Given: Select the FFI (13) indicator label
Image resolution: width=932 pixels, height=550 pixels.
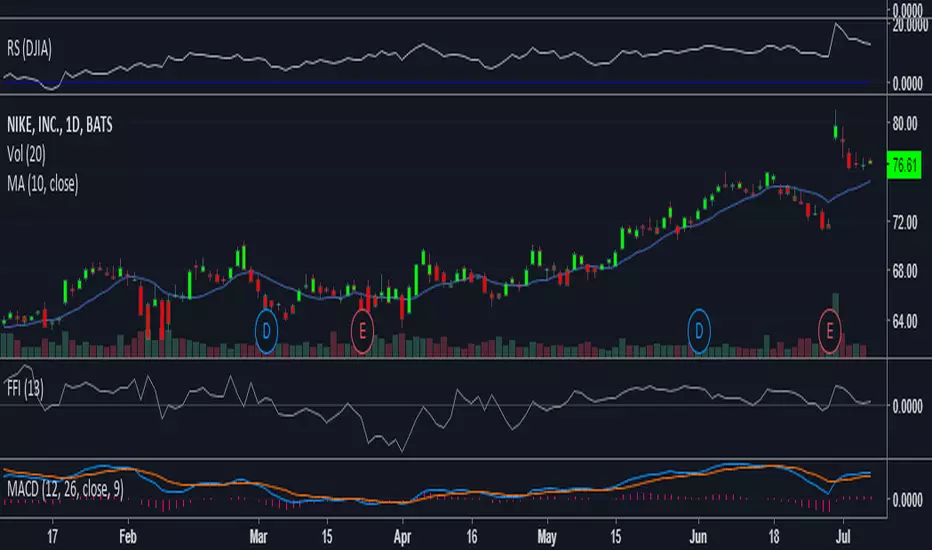Looking at the screenshot, I should tap(25, 389).
